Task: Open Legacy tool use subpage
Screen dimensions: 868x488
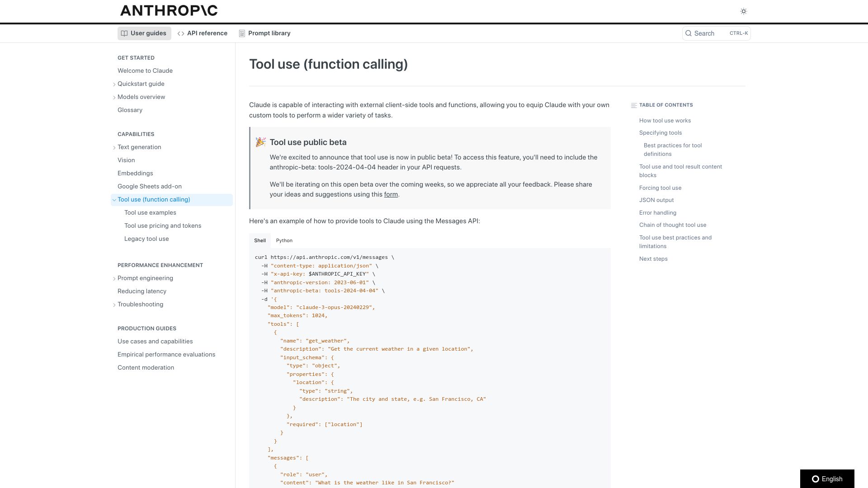Action: [x=146, y=239]
